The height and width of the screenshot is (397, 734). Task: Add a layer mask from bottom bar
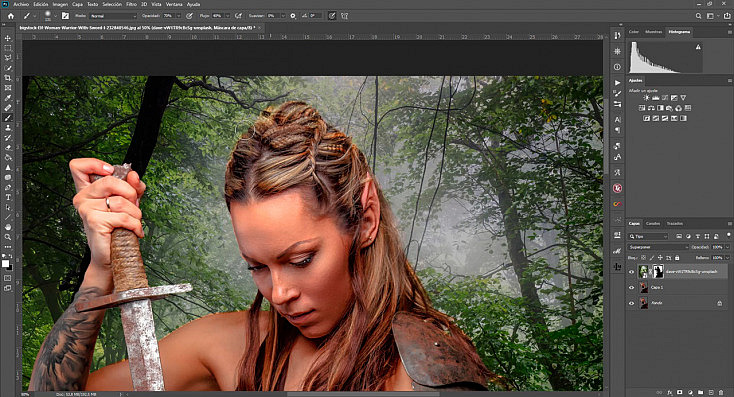click(680, 392)
